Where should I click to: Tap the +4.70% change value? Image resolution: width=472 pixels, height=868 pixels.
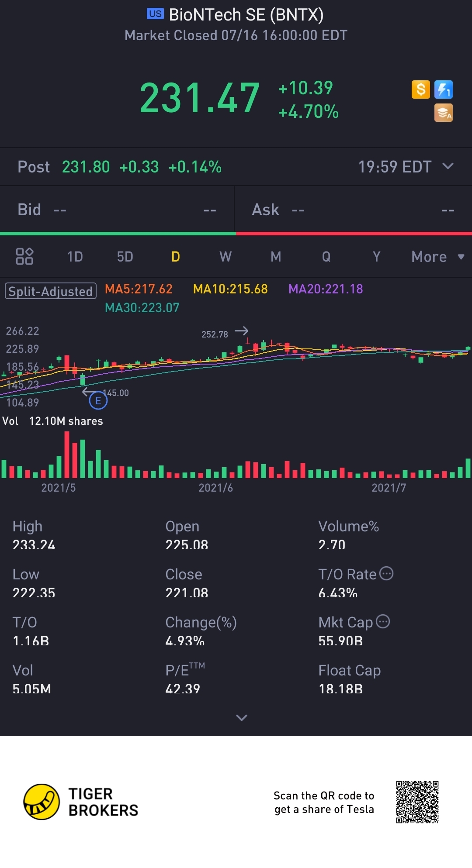coord(309,112)
